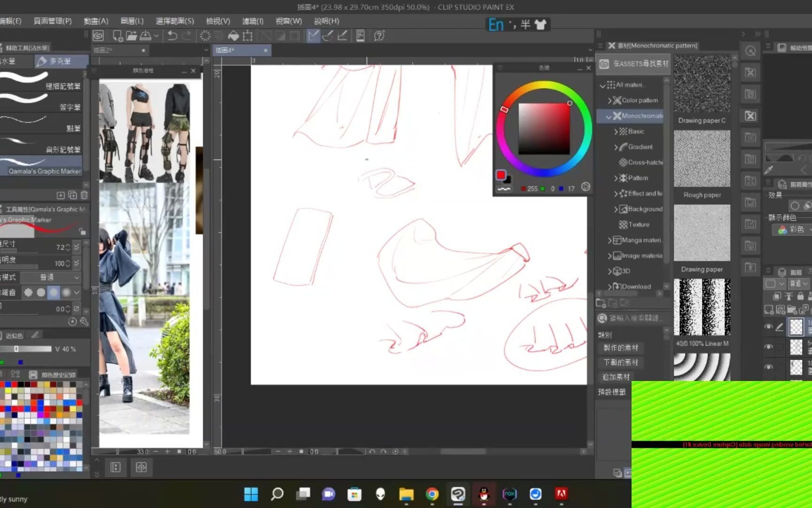The image size is (812, 508).
Task: Adjust the V 40% approximate color slider
Action: [26, 349]
